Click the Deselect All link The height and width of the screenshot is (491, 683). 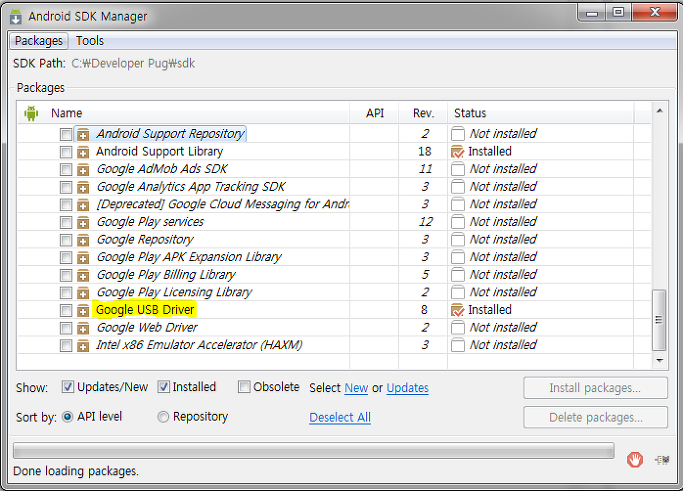click(x=340, y=417)
